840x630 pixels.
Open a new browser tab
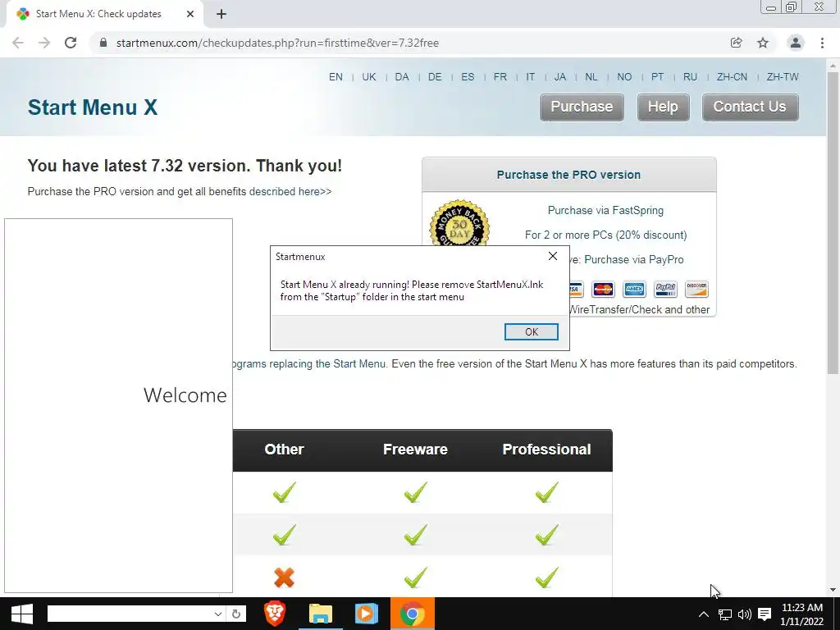pyautogui.click(x=221, y=14)
